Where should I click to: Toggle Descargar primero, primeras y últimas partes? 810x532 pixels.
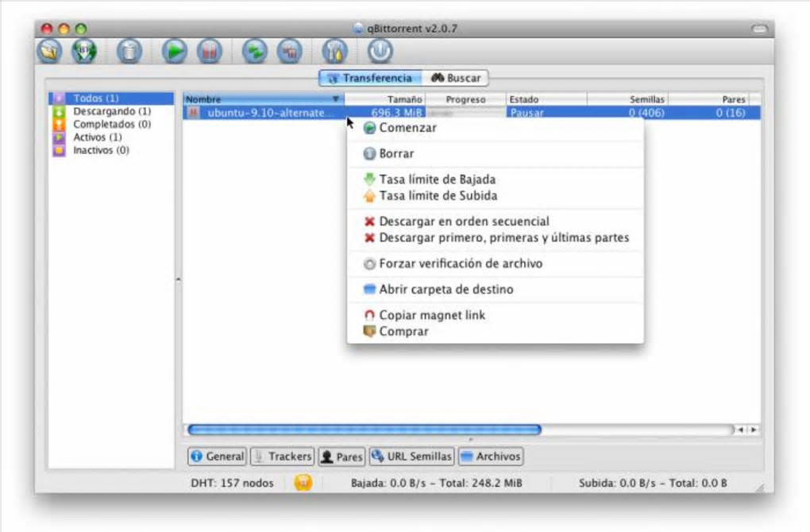click(496, 237)
